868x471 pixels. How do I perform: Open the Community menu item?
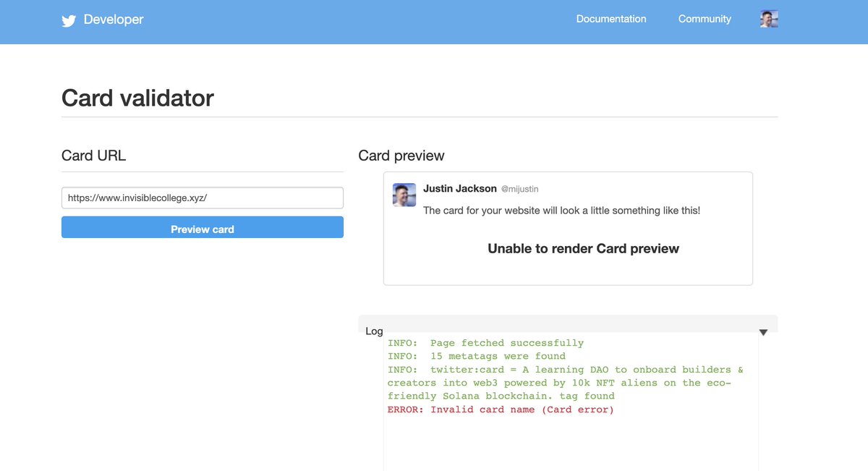705,19
